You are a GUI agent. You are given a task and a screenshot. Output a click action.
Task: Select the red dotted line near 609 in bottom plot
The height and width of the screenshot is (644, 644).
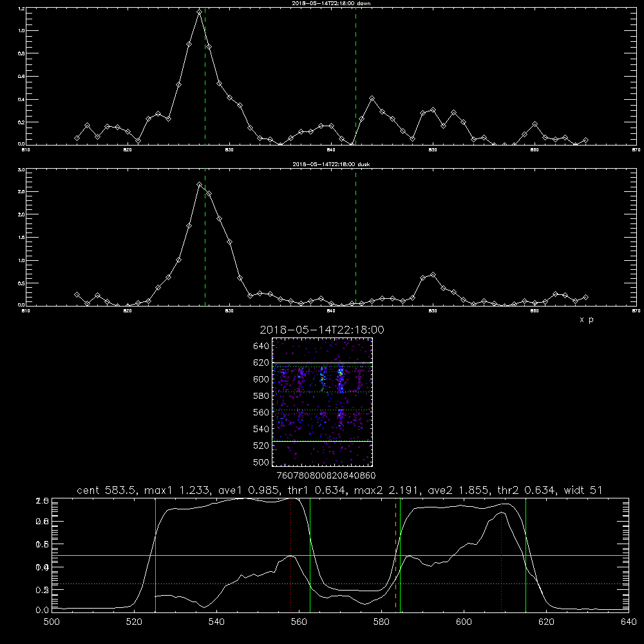[x=501, y=554]
